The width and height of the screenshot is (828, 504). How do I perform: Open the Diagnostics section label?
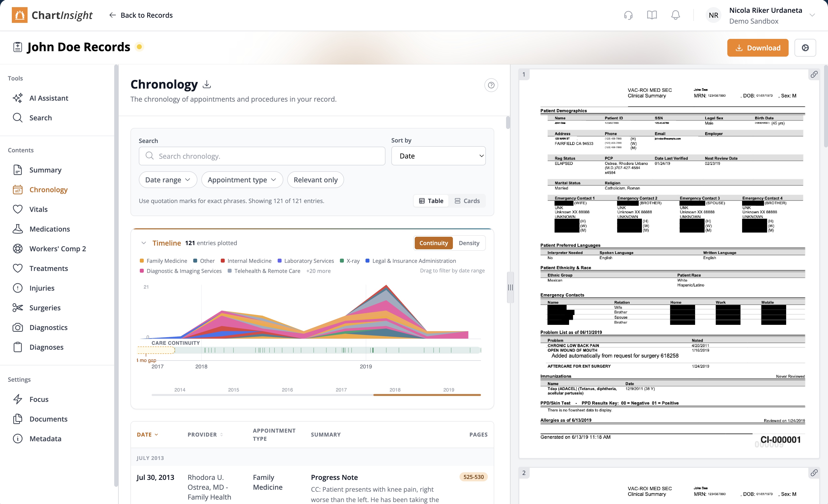point(48,327)
